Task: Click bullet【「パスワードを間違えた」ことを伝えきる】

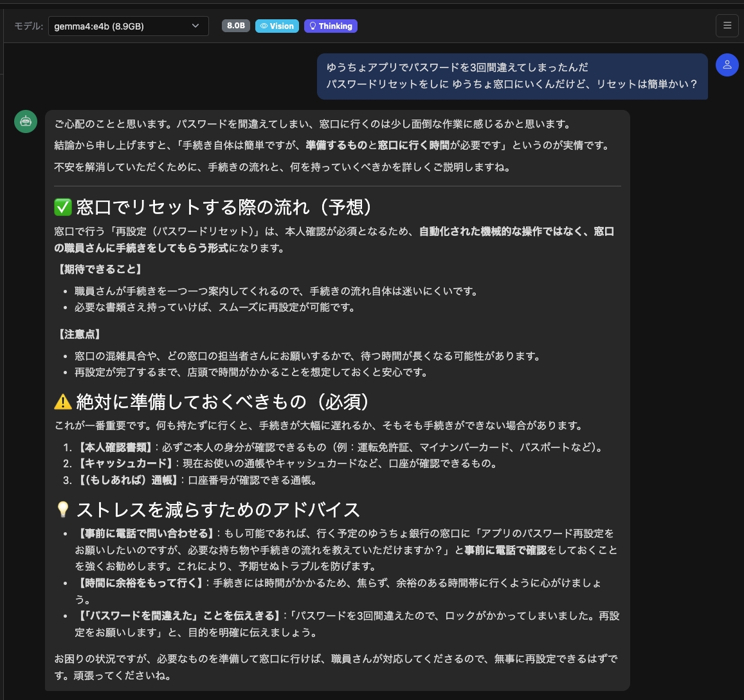Action: 347,624
